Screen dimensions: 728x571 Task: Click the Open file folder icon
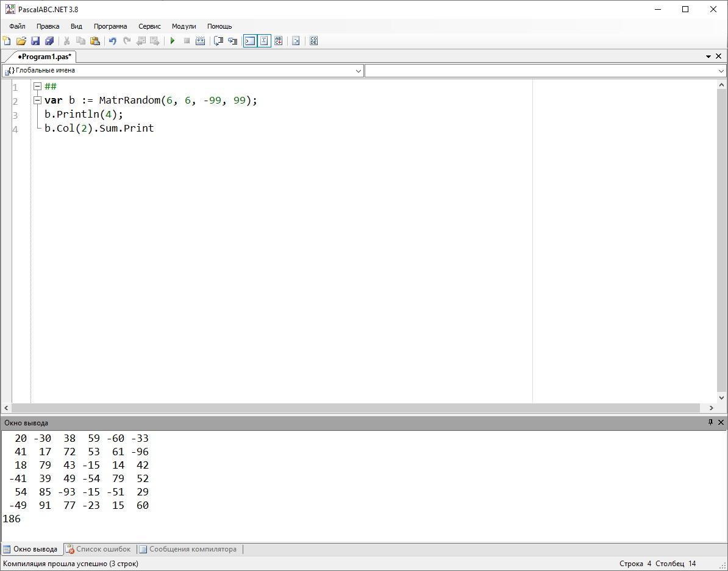point(21,41)
